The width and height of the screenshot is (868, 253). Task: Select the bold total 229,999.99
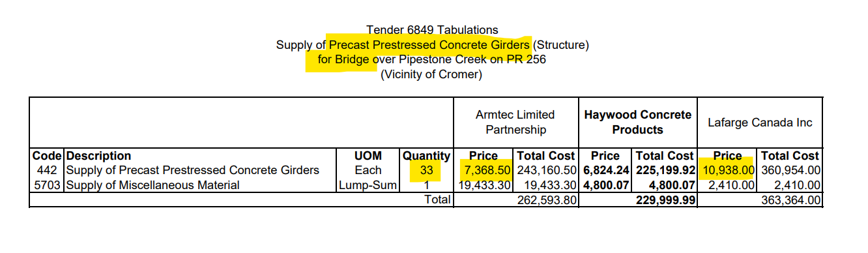666,200
